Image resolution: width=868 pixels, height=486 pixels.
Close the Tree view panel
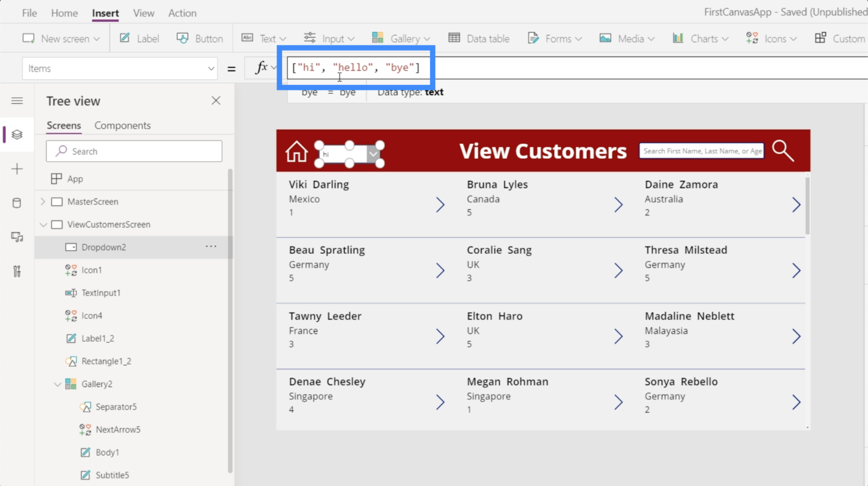point(216,101)
